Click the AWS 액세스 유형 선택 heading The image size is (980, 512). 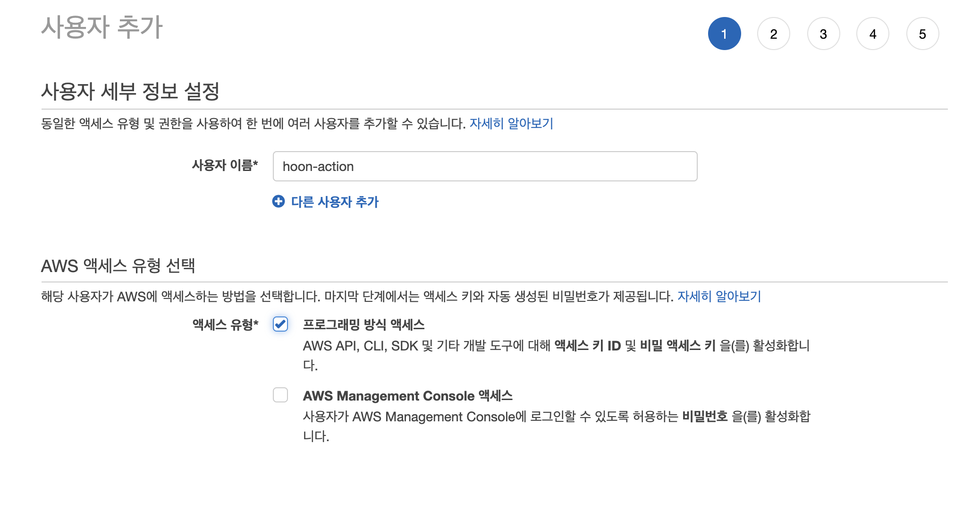coord(118,266)
